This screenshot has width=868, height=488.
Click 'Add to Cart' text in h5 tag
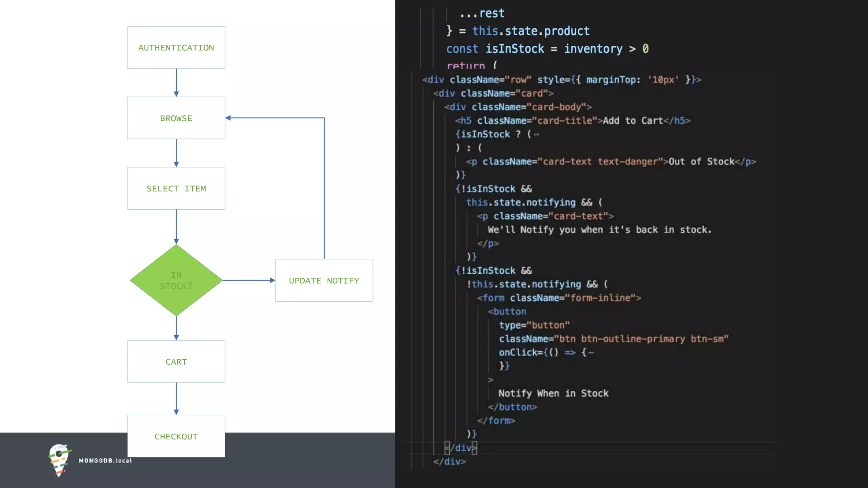pyautogui.click(x=633, y=121)
